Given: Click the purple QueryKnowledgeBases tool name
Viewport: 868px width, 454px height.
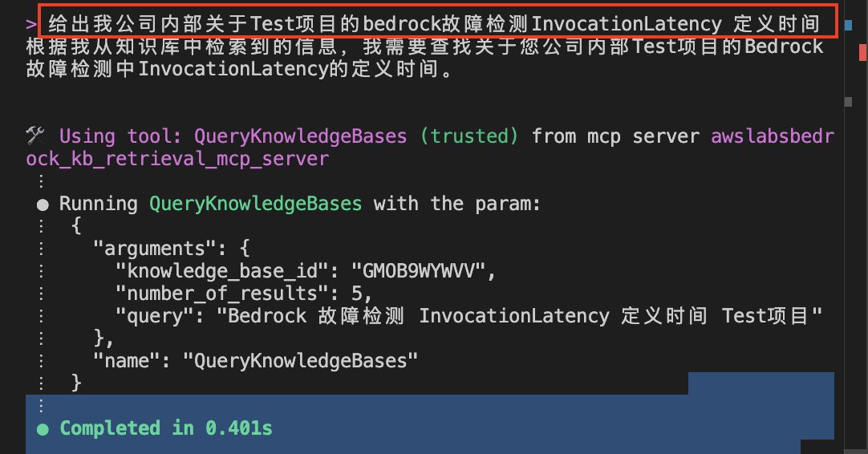Looking at the screenshot, I should 300,136.
